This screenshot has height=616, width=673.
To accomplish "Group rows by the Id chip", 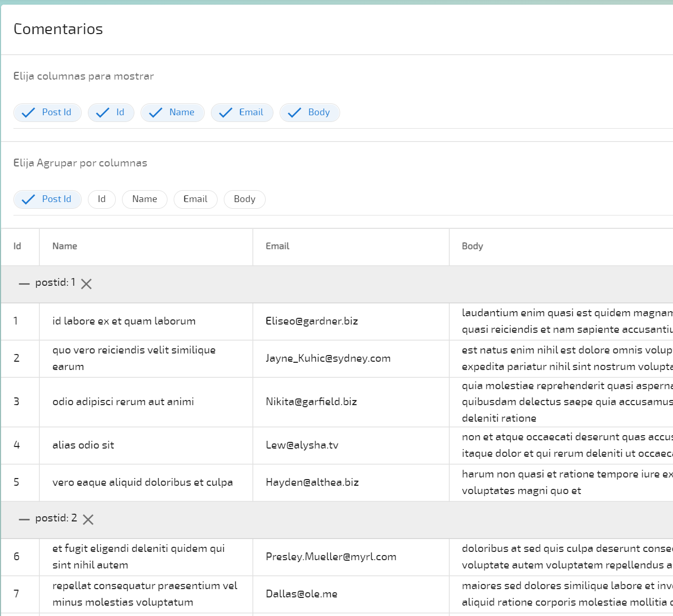I will [x=102, y=199].
